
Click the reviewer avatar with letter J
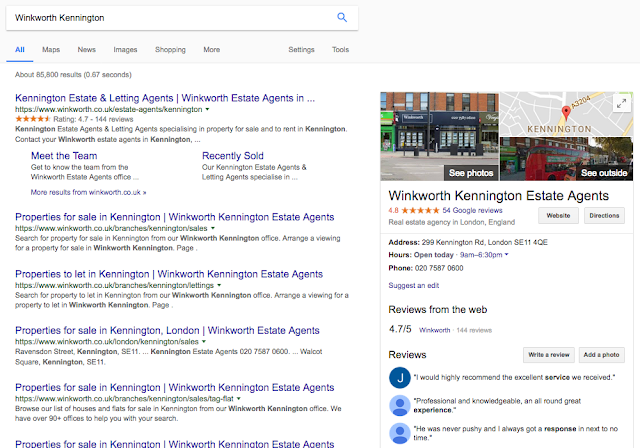(400, 377)
